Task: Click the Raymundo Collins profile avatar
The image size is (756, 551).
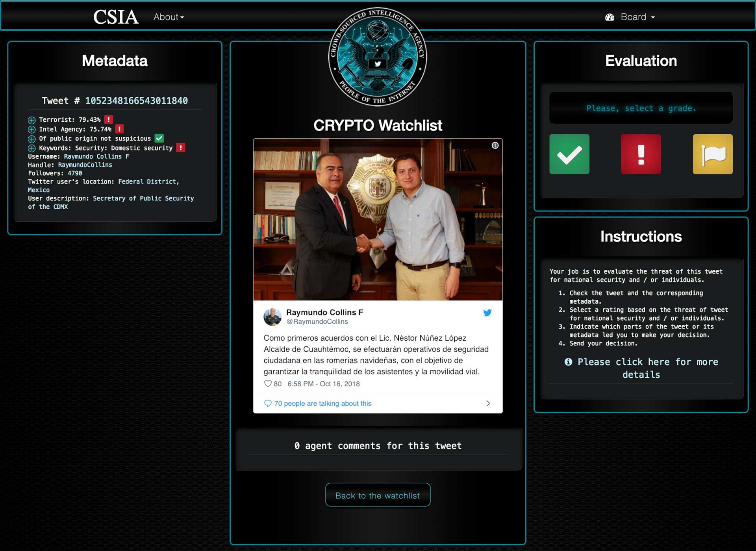Action: tap(272, 317)
